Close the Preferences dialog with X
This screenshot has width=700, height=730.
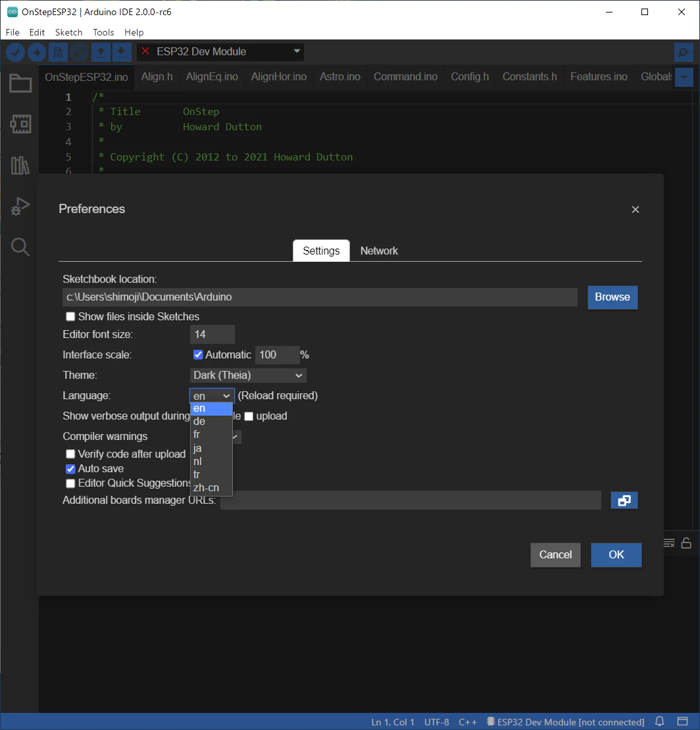coord(636,210)
